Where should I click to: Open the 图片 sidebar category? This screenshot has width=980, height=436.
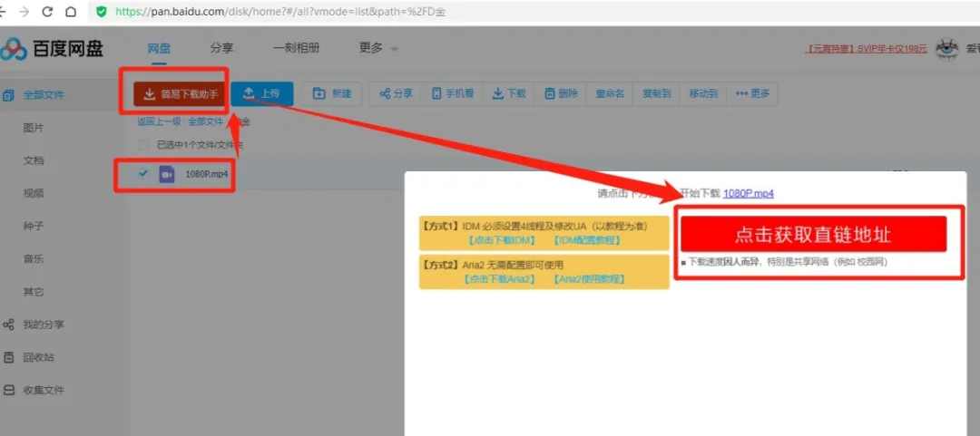click(34, 128)
